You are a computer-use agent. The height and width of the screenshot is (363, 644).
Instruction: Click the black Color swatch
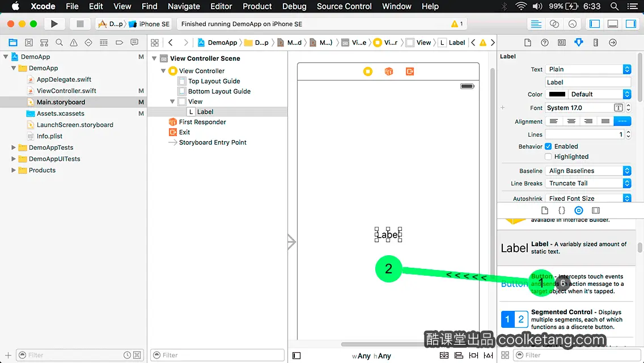(557, 94)
